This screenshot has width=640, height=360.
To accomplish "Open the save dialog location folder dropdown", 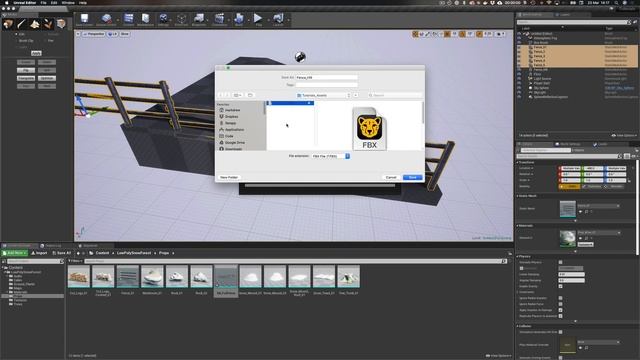I will [x=323, y=95].
